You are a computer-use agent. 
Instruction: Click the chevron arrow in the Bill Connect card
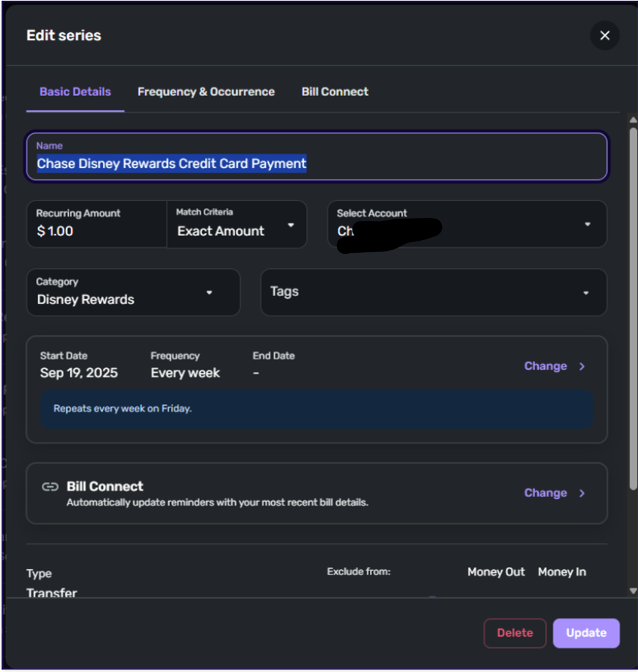point(582,493)
